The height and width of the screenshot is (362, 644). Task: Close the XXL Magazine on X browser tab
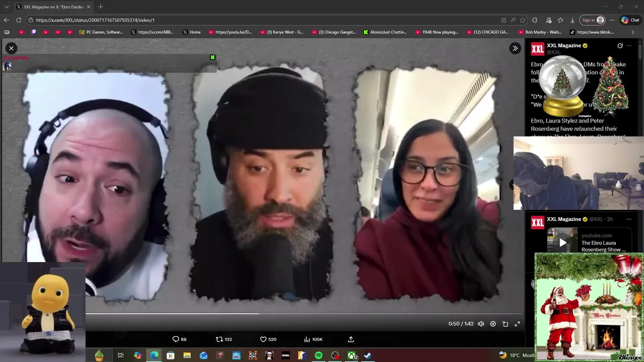89,7
